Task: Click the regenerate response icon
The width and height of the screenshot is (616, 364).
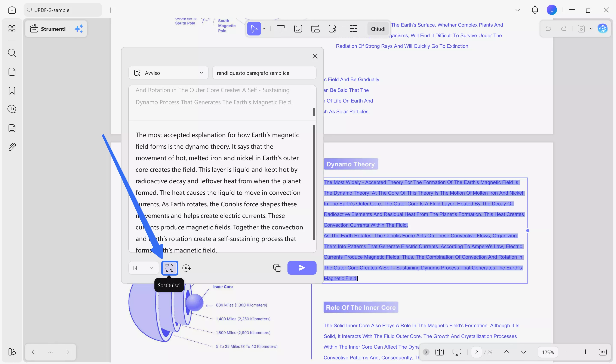Action: coord(187,268)
